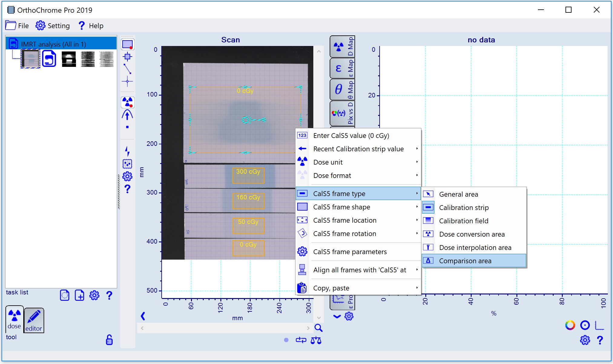Choose Comparison area frame type
The height and width of the screenshot is (364, 613).
click(465, 261)
